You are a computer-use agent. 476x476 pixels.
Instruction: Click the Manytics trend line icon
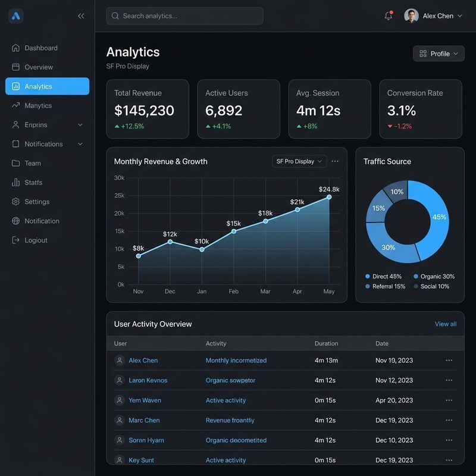coord(15,105)
